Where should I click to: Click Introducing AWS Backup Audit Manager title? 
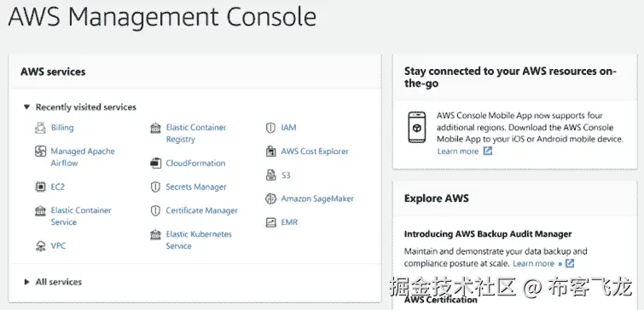point(488,234)
